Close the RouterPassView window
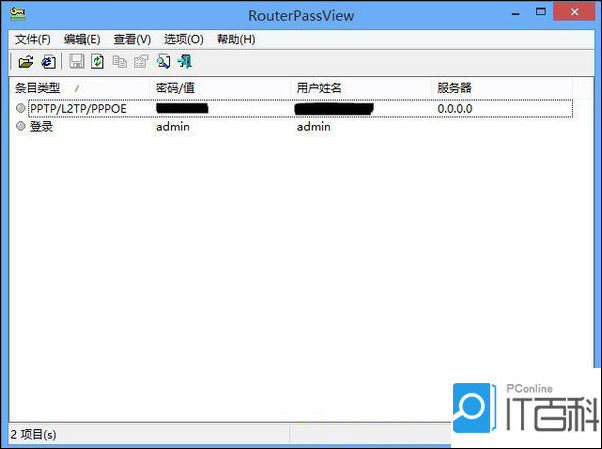This screenshot has width=602, height=449. (574, 12)
